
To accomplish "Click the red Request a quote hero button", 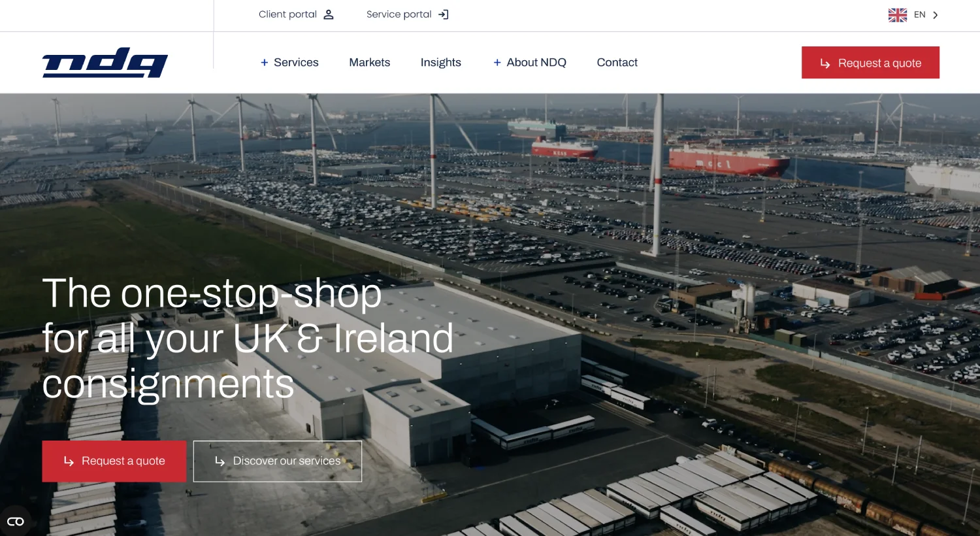I will coord(114,461).
